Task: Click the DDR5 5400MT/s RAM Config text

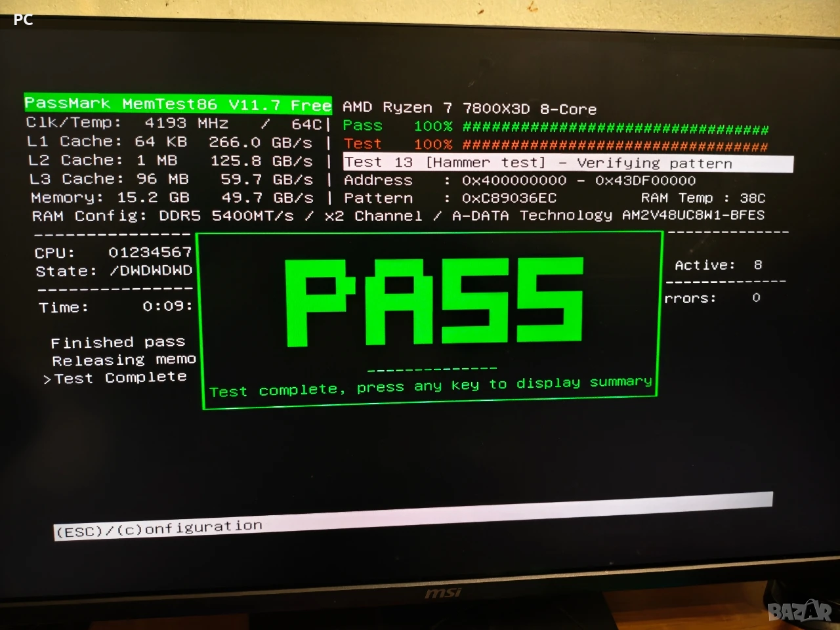Action: click(x=226, y=216)
